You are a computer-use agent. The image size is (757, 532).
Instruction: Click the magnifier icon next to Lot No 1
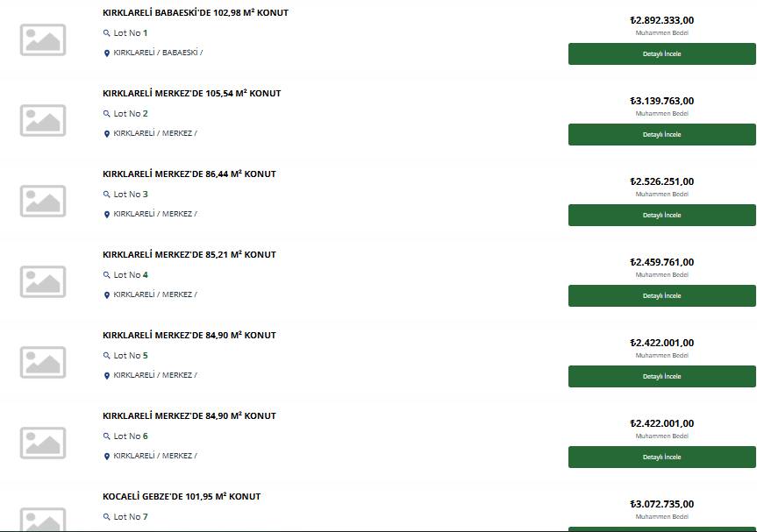coord(107,33)
